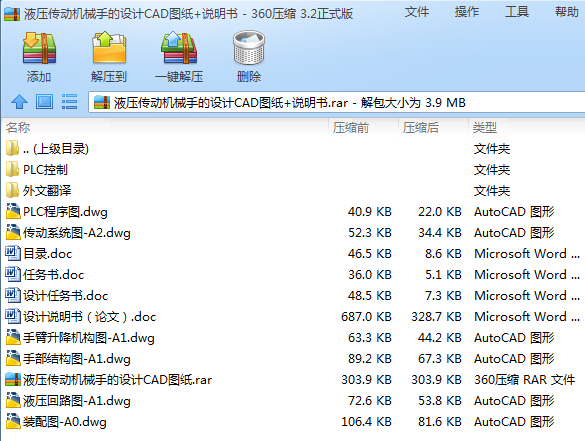Click the DWG icon of 手臂升降机构图-A1.dwg
Image resolution: width=585 pixels, height=441 pixels.
pos(13,337)
